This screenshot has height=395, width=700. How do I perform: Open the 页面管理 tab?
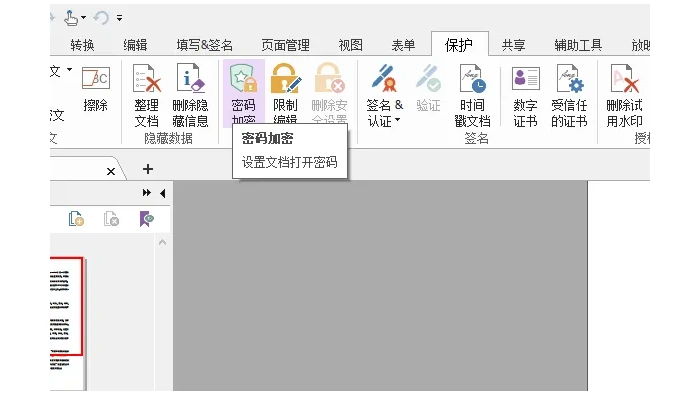pos(285,45)
